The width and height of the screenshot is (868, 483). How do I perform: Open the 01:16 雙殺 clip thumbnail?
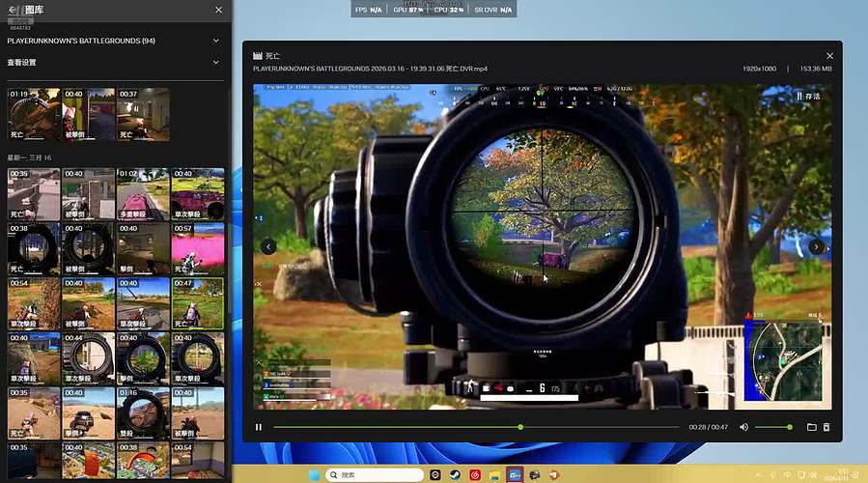tap(143, 412)
